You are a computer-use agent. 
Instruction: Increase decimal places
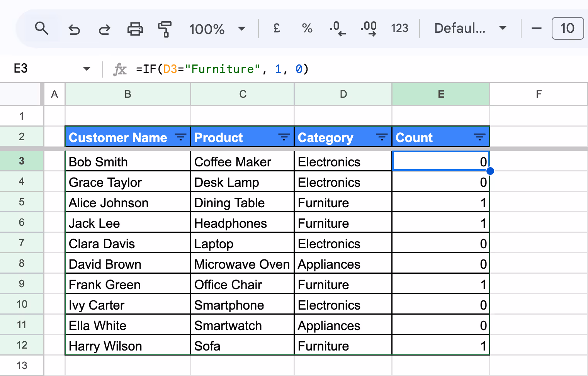point(368,28)
